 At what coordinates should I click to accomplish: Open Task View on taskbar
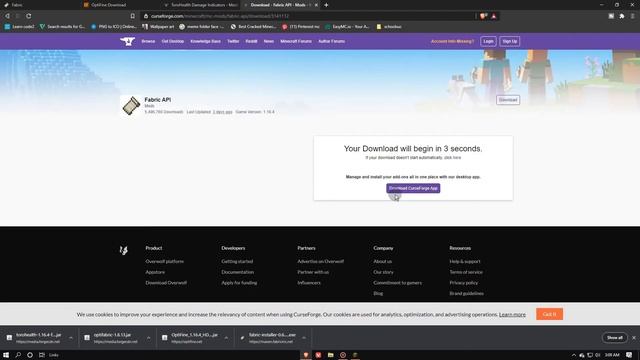click(x=42, y=355)
